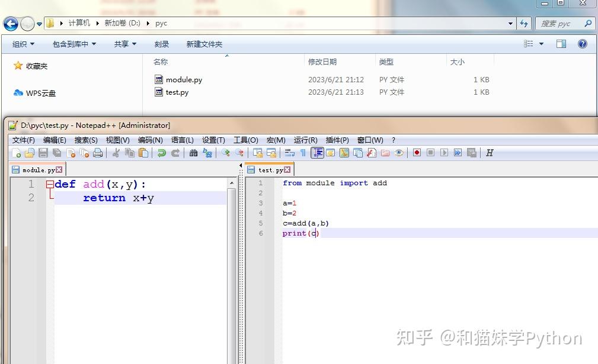The height and width of the screenshot is (364, 598).
Task: Click inside the 搜索 pyc search box
Action: [x=559, y=23]
